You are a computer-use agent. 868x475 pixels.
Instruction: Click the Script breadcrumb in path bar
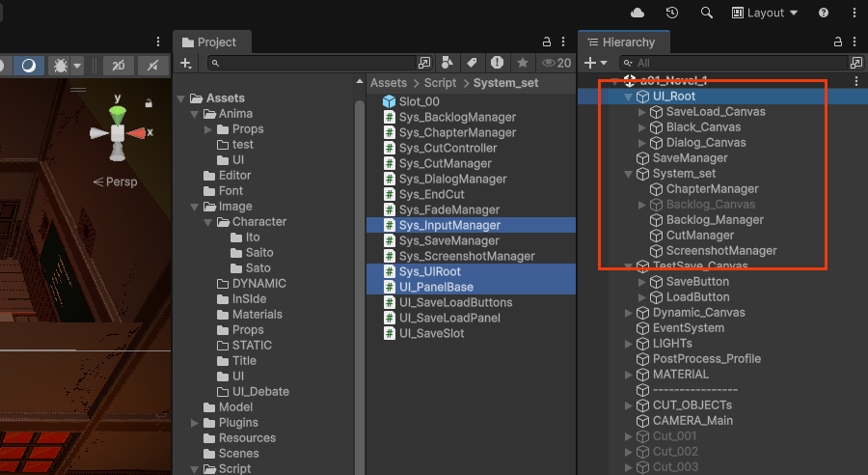(442, 83)
